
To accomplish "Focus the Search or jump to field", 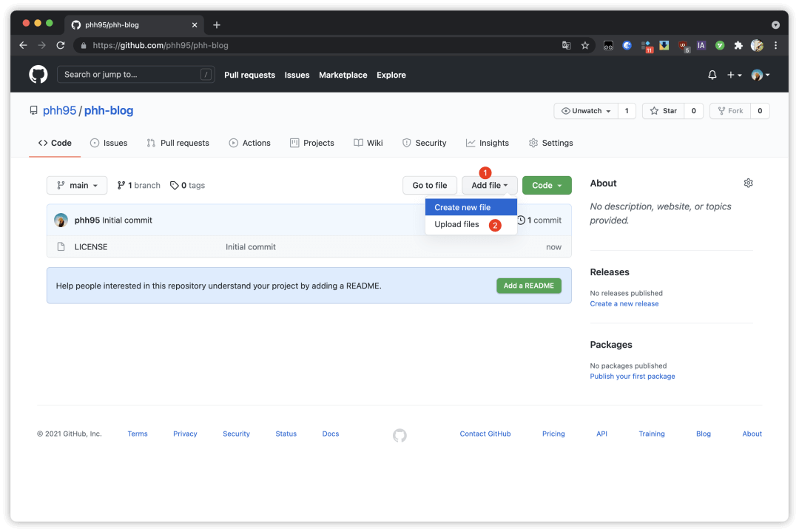I will point(135,75).
